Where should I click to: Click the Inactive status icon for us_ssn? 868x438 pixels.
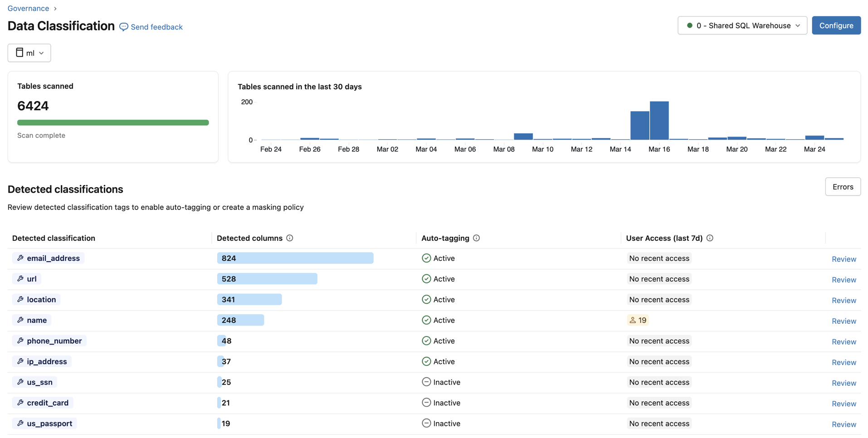(426, 382)
